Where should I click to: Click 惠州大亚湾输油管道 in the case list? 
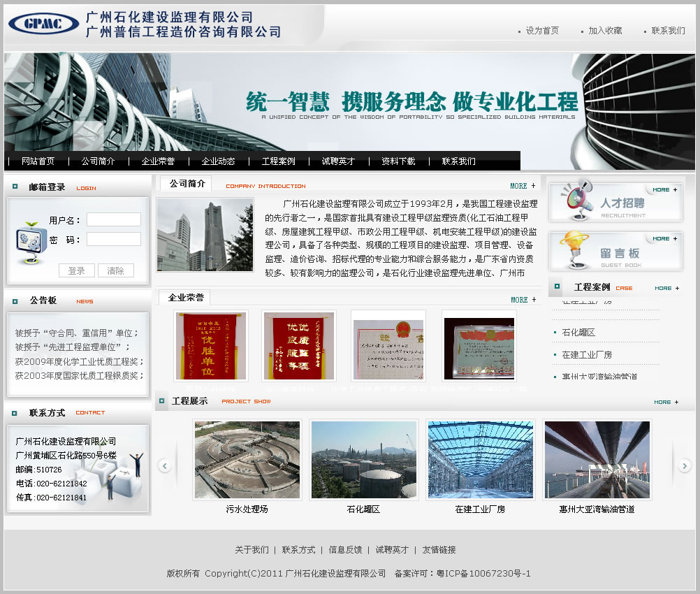pyautogui.click(x=599, y=377)
